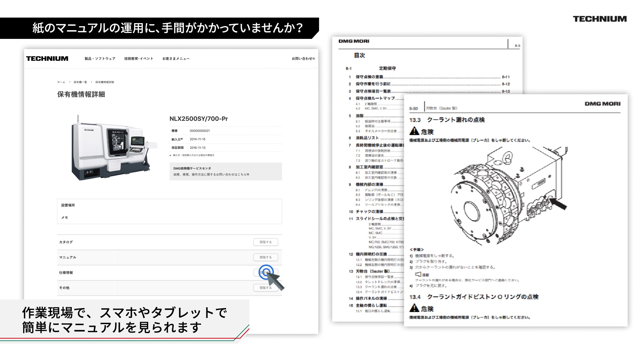The height and width of the screenshot is (362, 644).
Task: Select TOC entry 保守作業を行う前に
Action: tap(373, 84)
